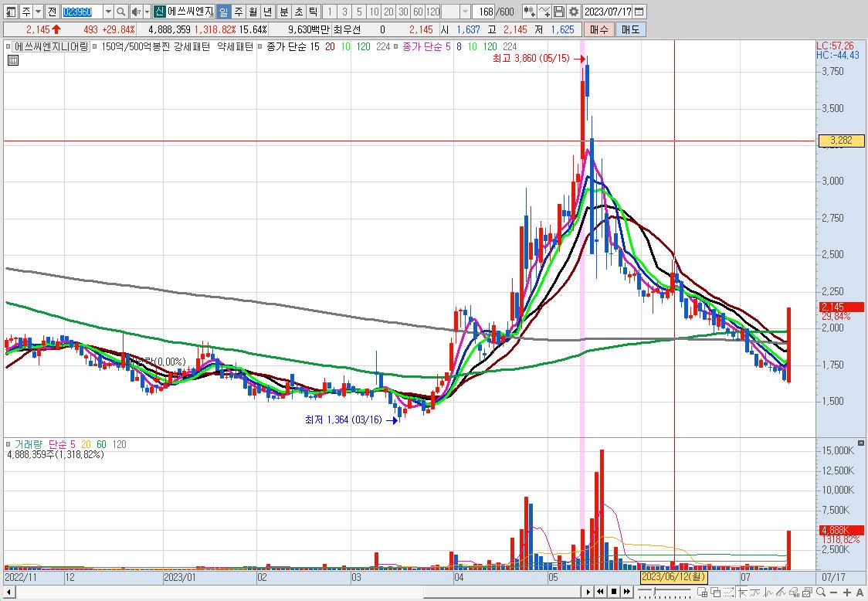Click the data table grid icon in chart
The width and height of the screenshot is (868, 601).
[12, 60]
